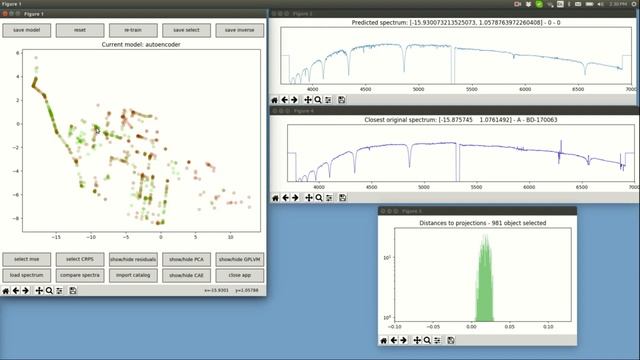This screenshot has width=640, height=360.
Task: Select Zoom magnifier in Figure 1 toolbar
Action: pyautogui.click(x=49, y=291)
